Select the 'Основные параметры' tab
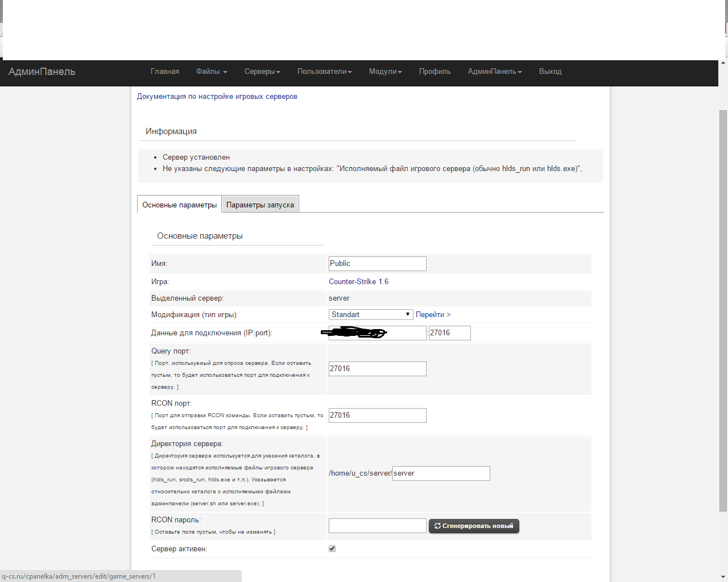728x582 pixels. point(179,205)
